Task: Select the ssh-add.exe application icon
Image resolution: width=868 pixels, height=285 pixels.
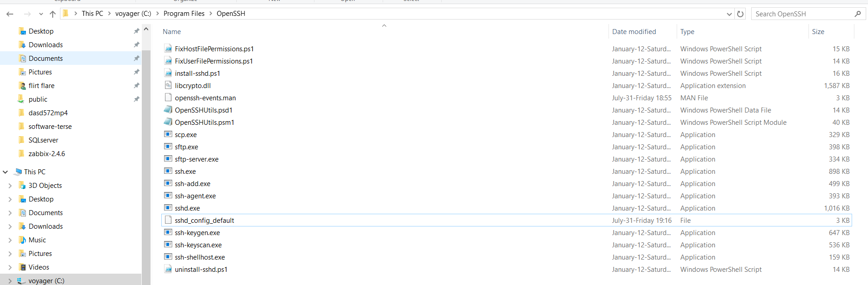Action: pyautogui.click(x=168, y=183)
